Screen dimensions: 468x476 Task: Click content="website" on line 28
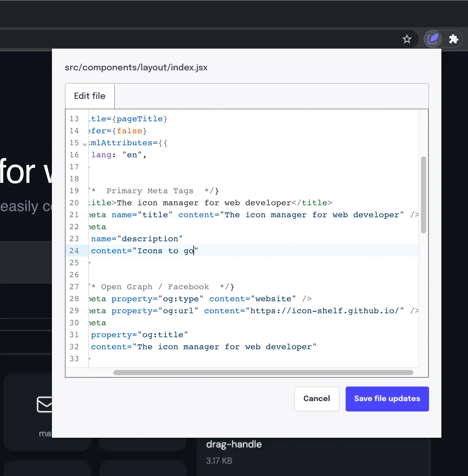pos(252,299)
